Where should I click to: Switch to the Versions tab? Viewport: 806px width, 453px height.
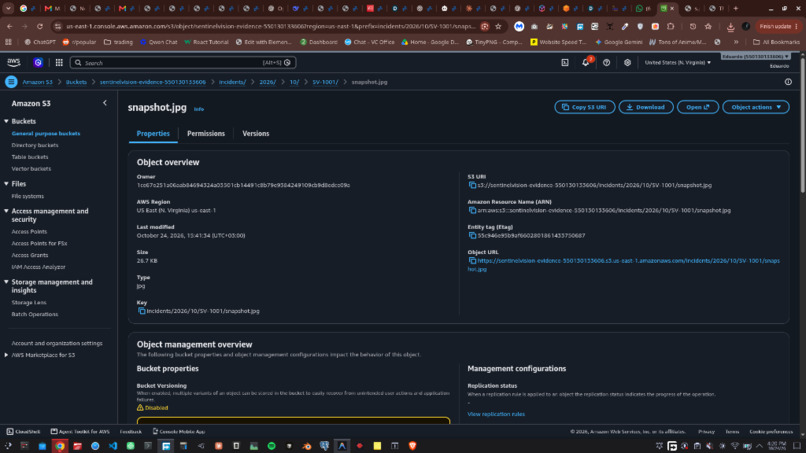point(255,133)
